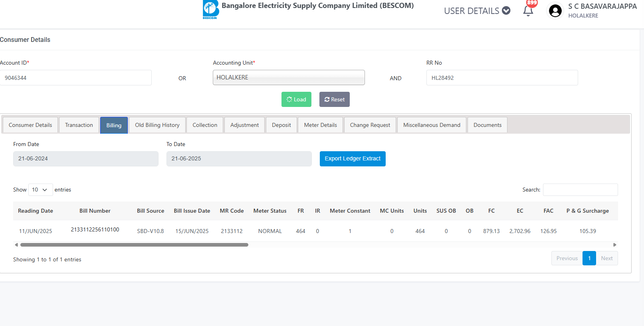Sort by MR Code column
Viewport: 644px width, 326px height.
click(x=232, y=211)
